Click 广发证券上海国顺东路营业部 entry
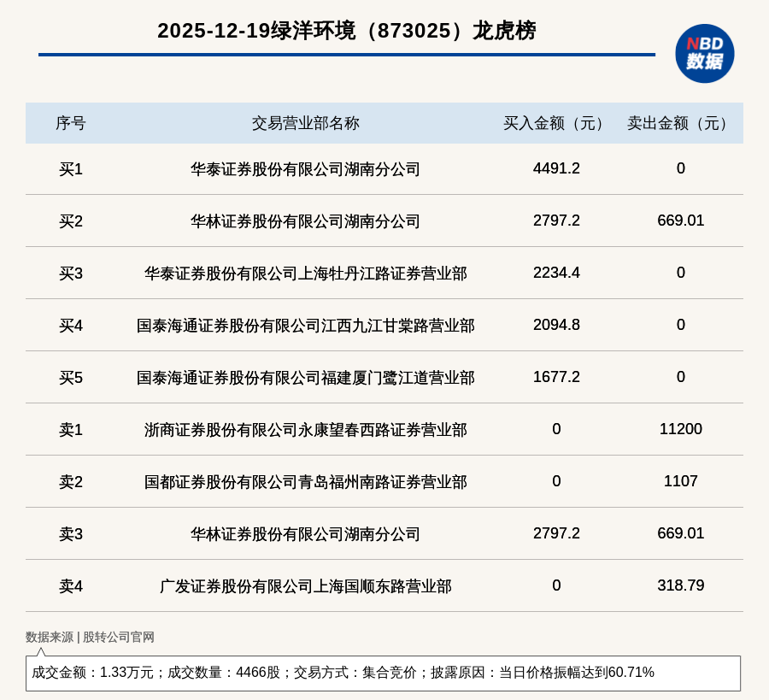 305,586
